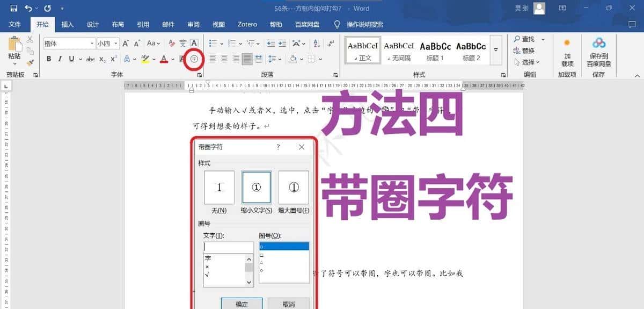Redo action in quick access toolbar
Screen dimensions: 644x309
point(47,8)
